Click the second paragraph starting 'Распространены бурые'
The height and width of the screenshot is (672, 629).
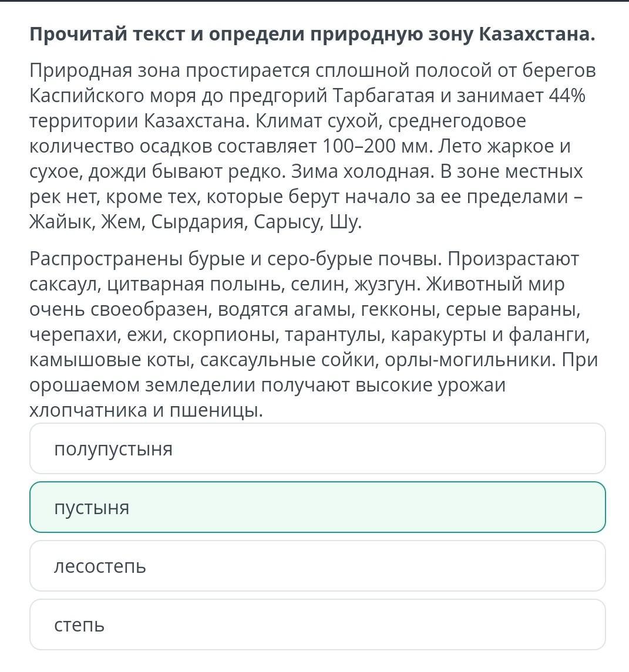tap(313, 335)
